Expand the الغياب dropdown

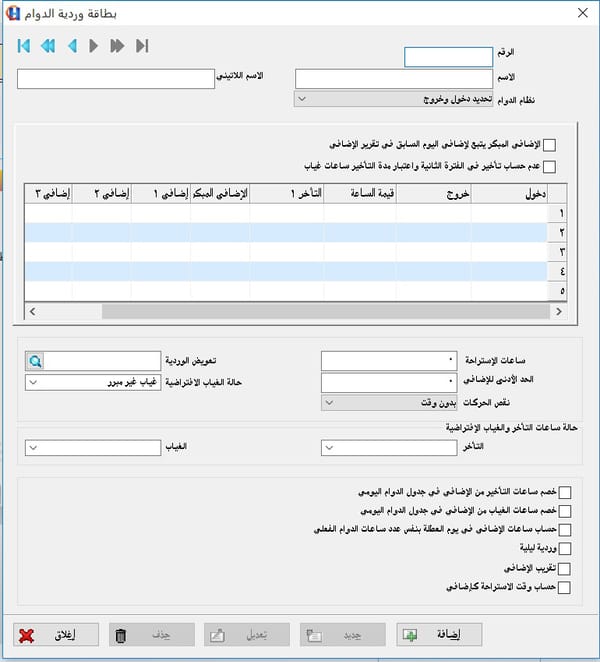pos(93,448)
